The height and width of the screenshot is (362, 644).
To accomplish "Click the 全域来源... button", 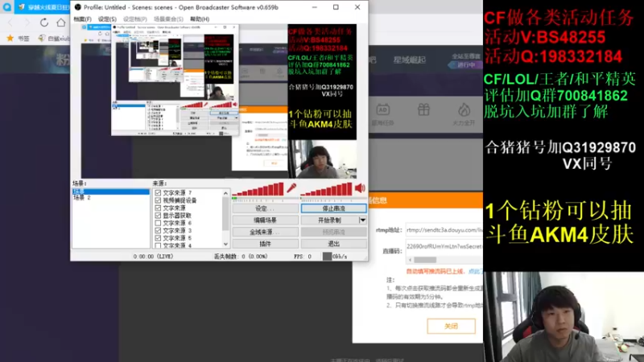I will [266, 232].
